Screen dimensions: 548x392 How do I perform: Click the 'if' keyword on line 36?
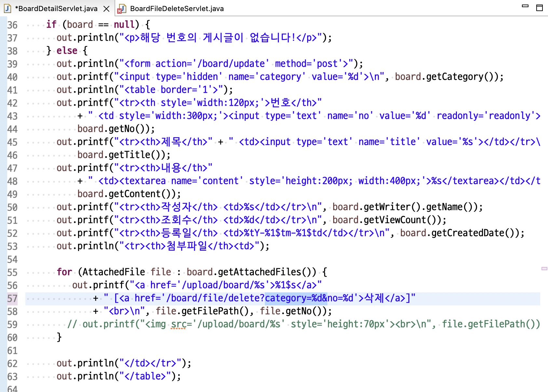coord(51,24)
